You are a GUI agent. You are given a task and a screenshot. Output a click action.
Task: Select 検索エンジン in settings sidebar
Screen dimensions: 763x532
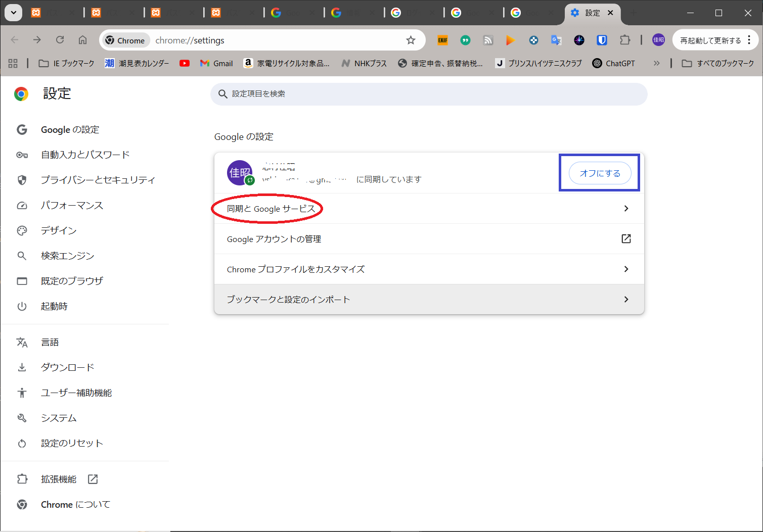pos(67,256)
